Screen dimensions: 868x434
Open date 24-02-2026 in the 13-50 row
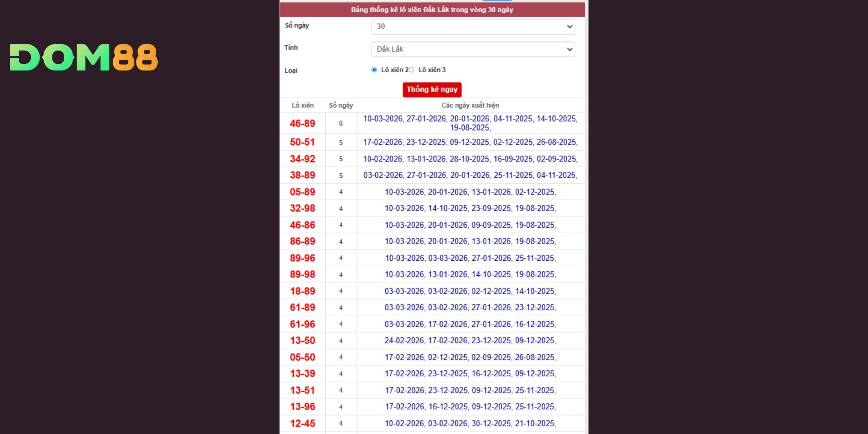pos(404,340)
